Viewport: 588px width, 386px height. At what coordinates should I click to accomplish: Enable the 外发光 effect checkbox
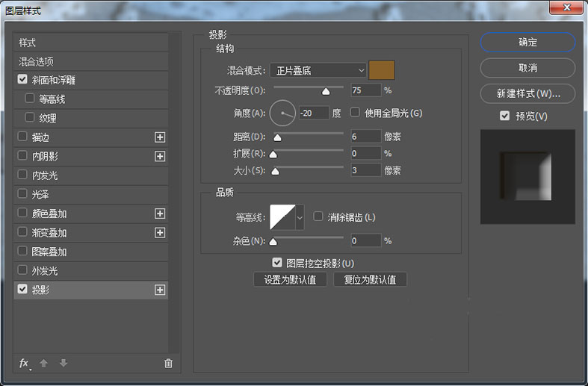(x=22, y=270)
